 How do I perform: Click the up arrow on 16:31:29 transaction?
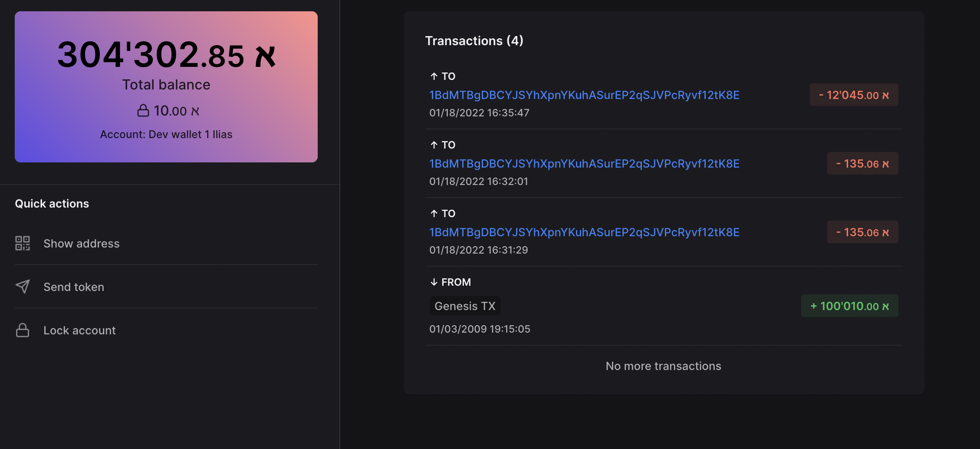(433, 213)
